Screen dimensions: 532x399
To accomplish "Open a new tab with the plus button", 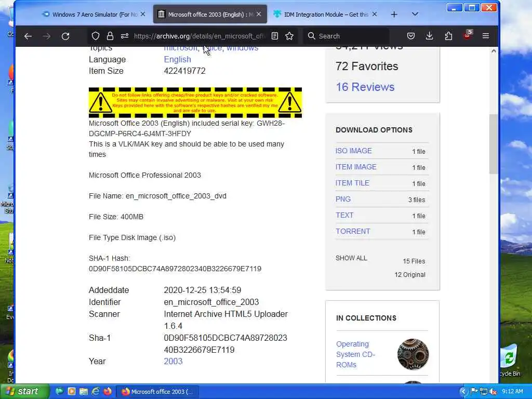I will tap(394, 14).
